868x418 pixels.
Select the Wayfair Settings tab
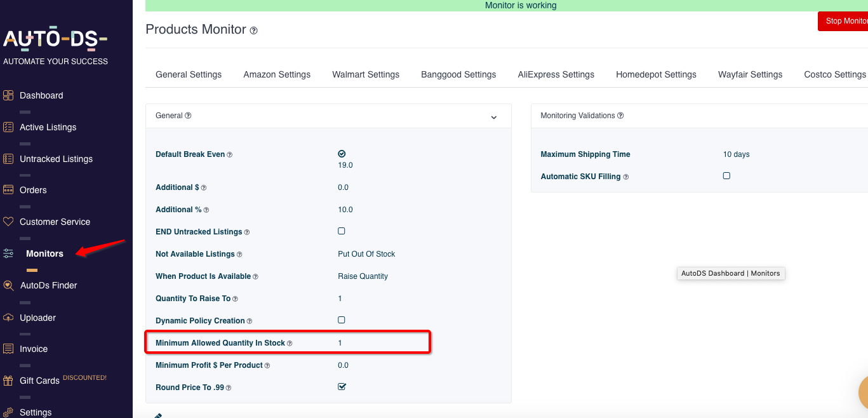(x=750, y=74)
